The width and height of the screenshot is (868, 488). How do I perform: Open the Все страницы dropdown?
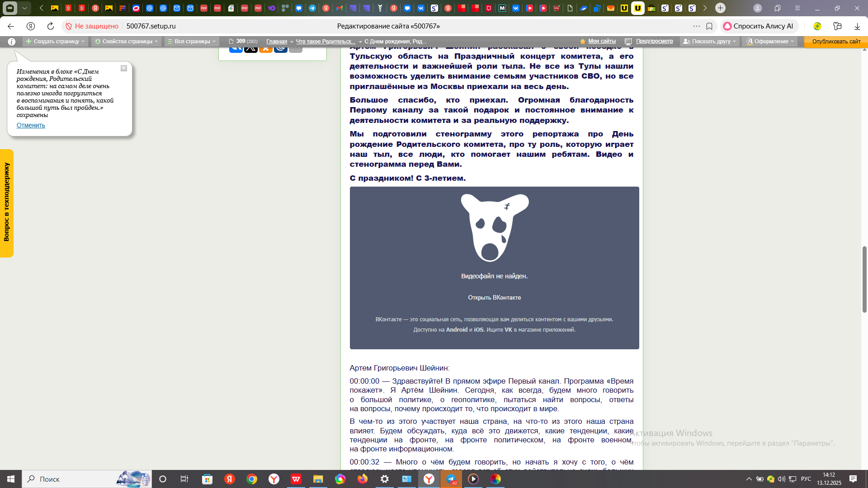click(x=192, y=42)
